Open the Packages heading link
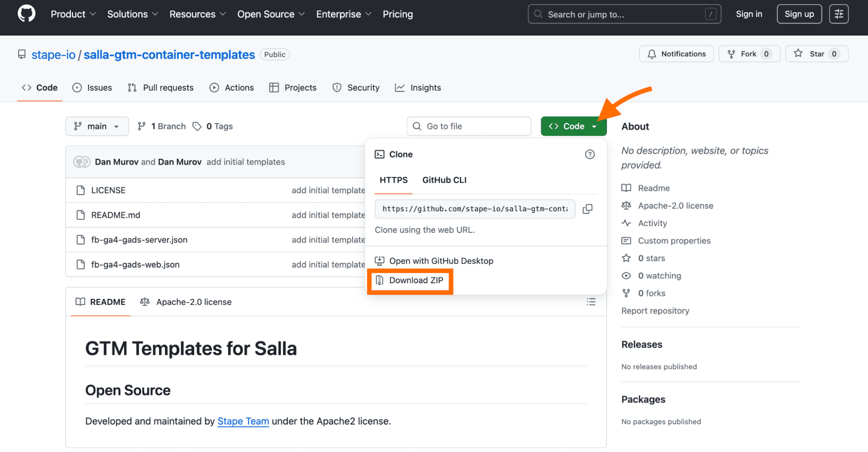 coord(643,400)
